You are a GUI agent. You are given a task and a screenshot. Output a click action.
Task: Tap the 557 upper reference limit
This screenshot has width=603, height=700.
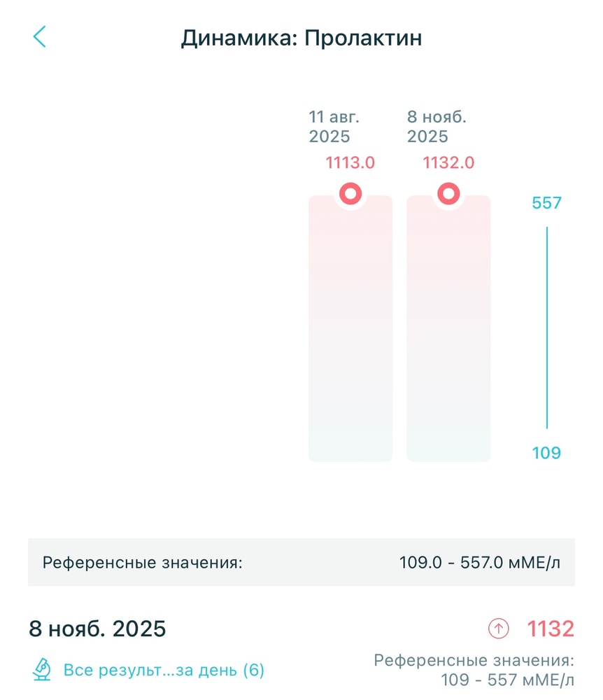[546, 203]
